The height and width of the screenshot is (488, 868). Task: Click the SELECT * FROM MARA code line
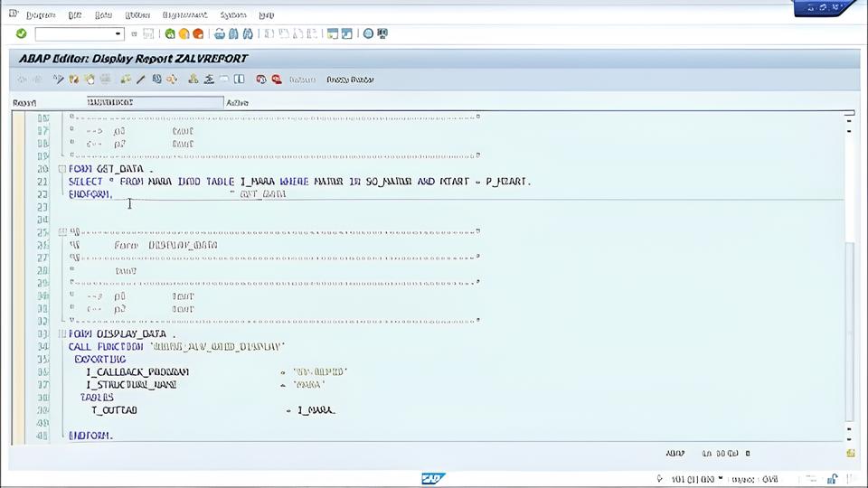point(299,182)
